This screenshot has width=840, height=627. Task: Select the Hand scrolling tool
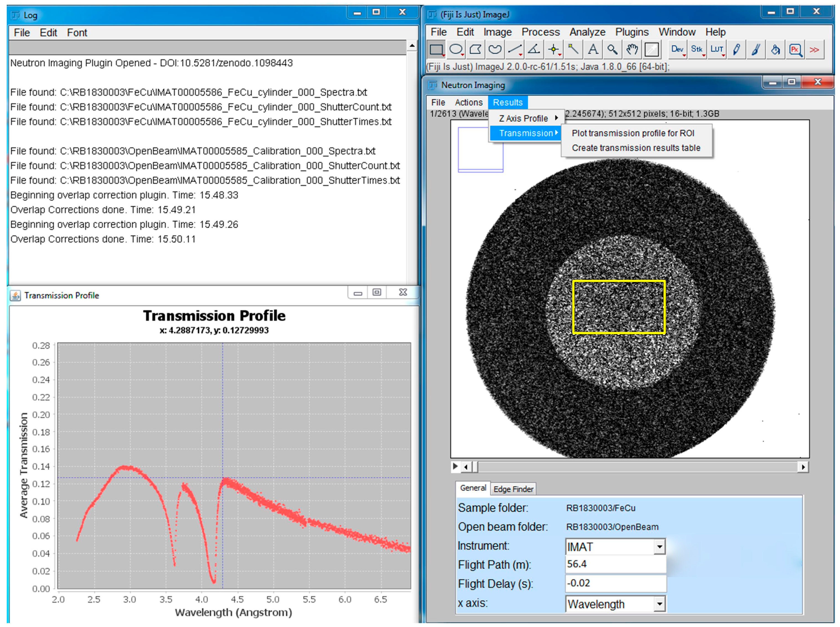point(632,50)
